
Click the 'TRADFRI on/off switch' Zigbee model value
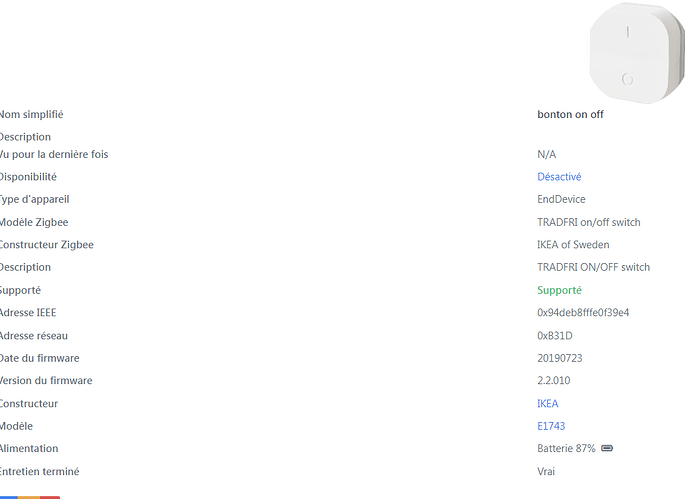(588, 222)
